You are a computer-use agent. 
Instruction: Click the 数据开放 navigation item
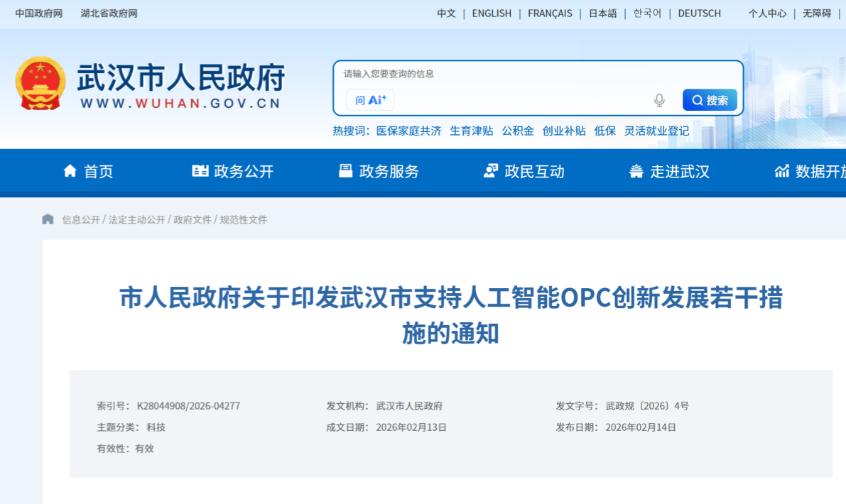(x=811, y=171)
